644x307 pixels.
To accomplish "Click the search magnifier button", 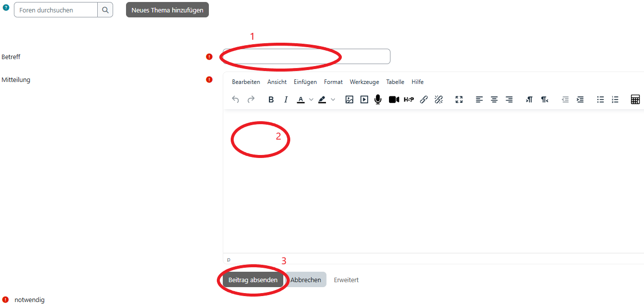I will (105, 10).
